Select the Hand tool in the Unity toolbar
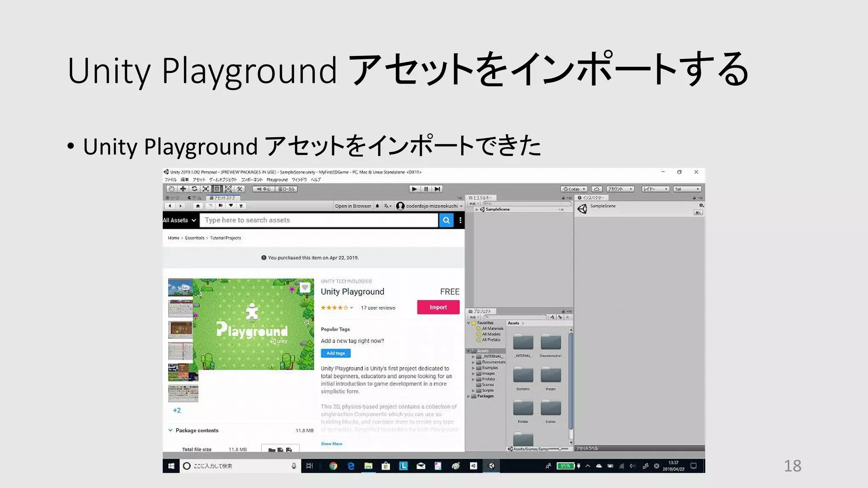 pyautogui.click(x=171, y=189)
